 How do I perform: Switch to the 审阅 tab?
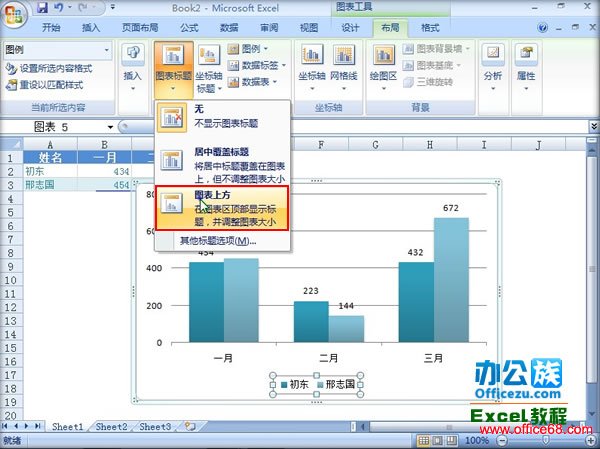coord(269,28)
